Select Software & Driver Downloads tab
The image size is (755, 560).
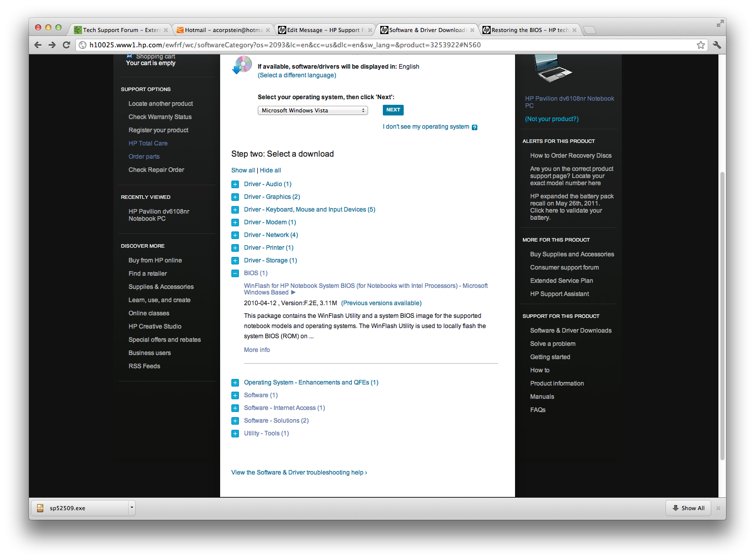click(427, 30)
